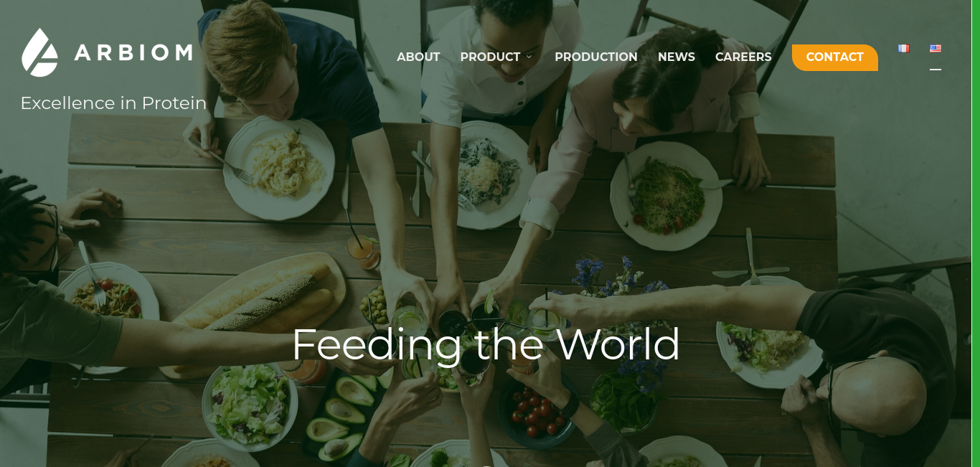Visit the Careers page
This screenshot has height=467, width=980.
point(743,57)
